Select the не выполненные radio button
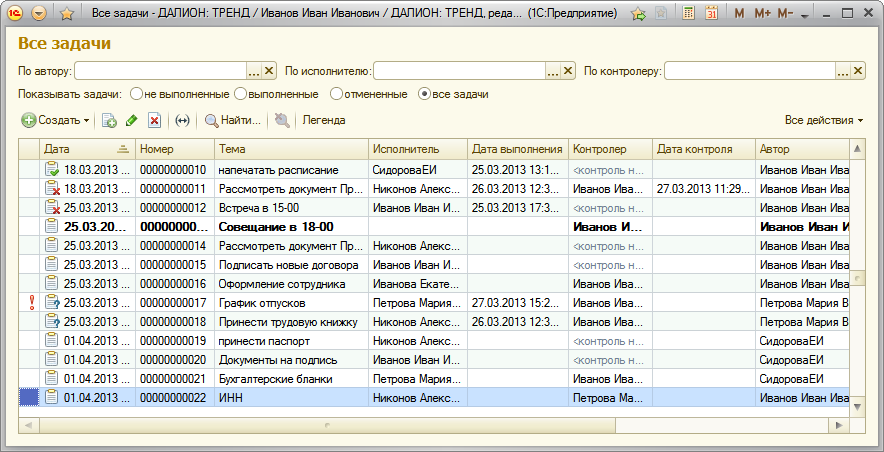This screenshot has height=452, width=884. pos(136,94)
